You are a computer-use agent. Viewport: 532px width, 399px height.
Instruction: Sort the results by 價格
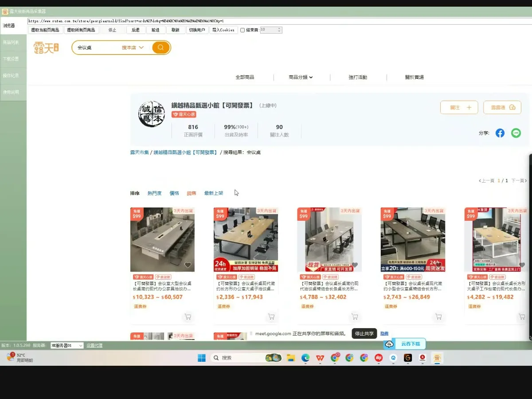174,193
